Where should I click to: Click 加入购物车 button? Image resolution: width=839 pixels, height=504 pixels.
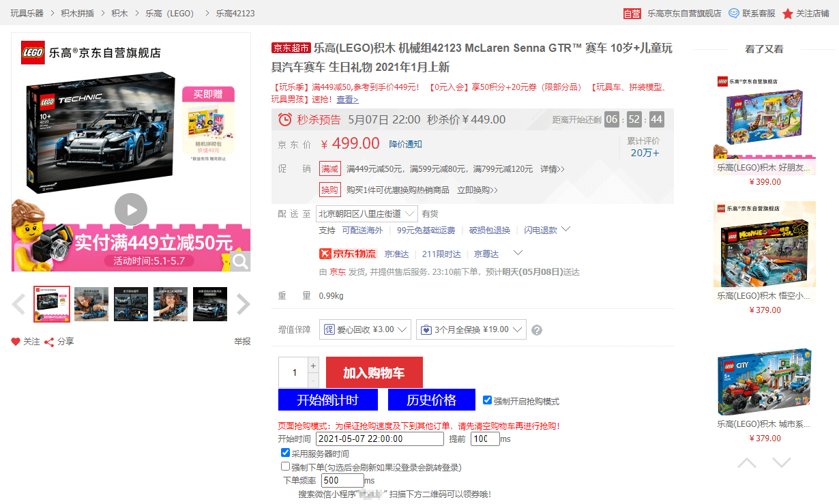[374, 372]
